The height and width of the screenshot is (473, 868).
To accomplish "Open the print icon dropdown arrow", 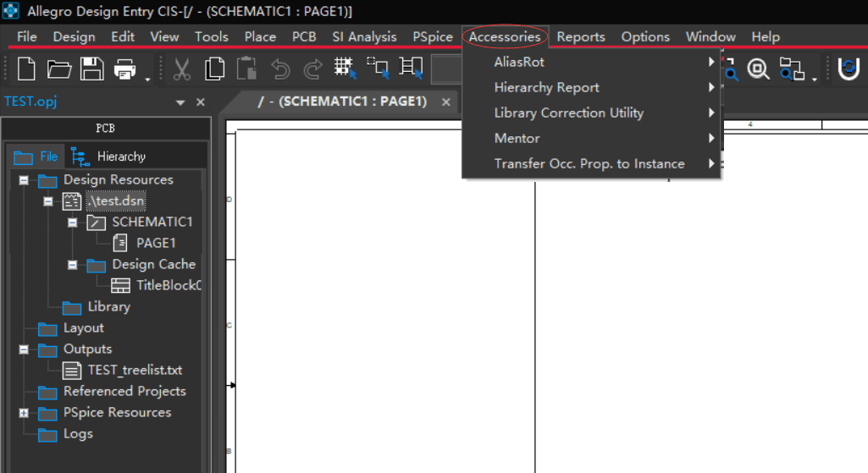I will click(147, 80).
